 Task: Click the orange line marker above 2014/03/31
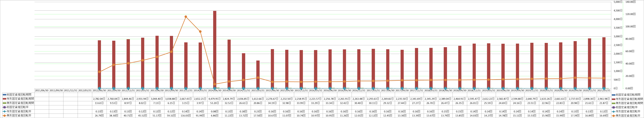point(200,31)
